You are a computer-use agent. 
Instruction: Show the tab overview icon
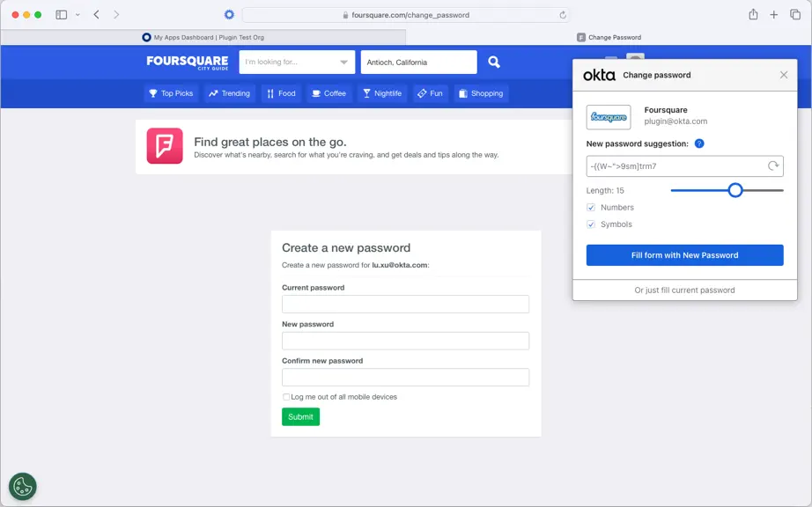(795, 14)
